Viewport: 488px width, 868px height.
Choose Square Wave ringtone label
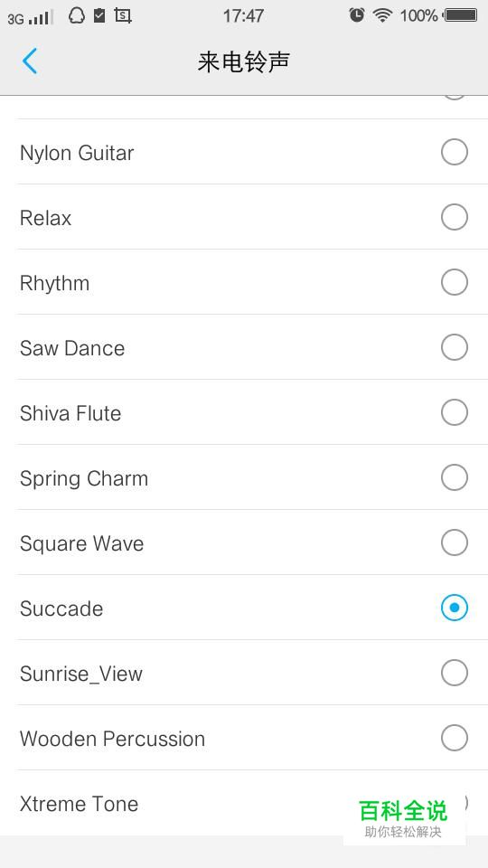[x=82, y=543]
